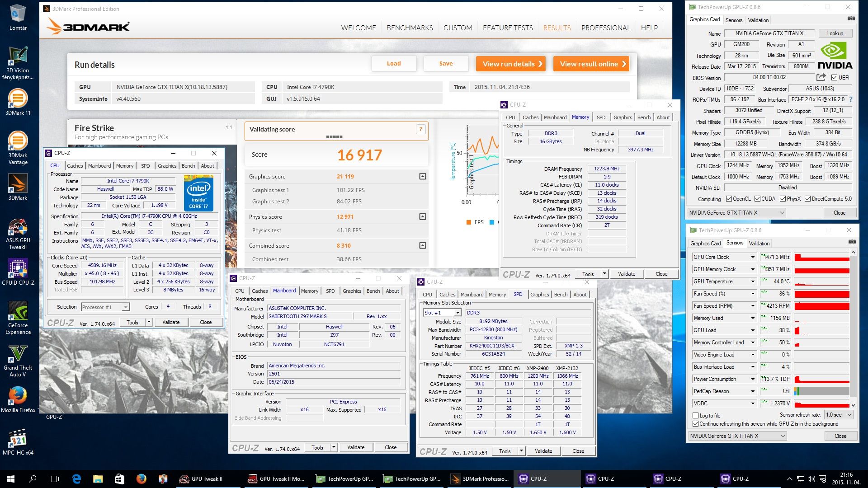Image resolution: width=868 pixels, height=488 pixels.
Task: Open MPC-HC x64 desktop icon
Action: coord(18,441)
